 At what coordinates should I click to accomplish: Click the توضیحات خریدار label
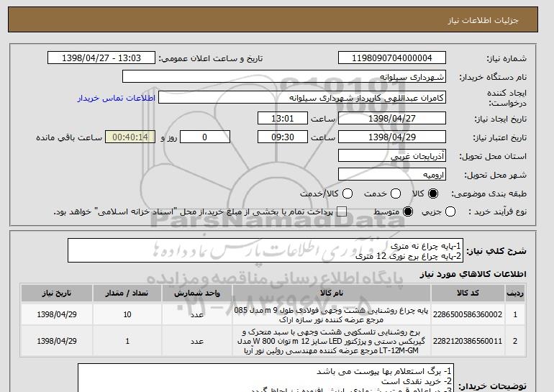pyautogui.click(x=492, y=386)
